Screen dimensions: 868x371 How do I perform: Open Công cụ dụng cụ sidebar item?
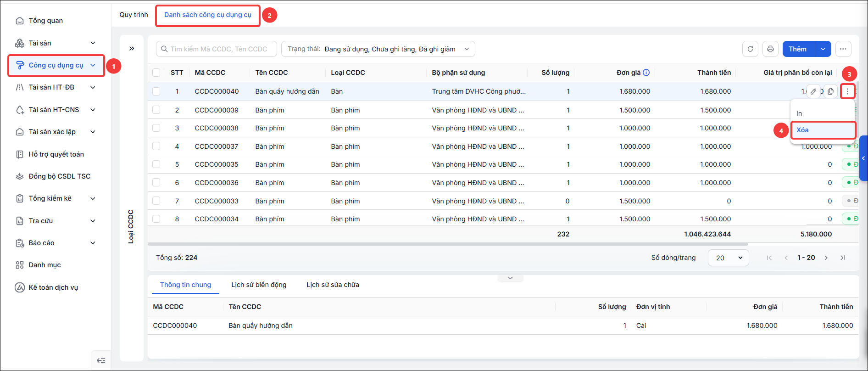click(x=56, y=65)
